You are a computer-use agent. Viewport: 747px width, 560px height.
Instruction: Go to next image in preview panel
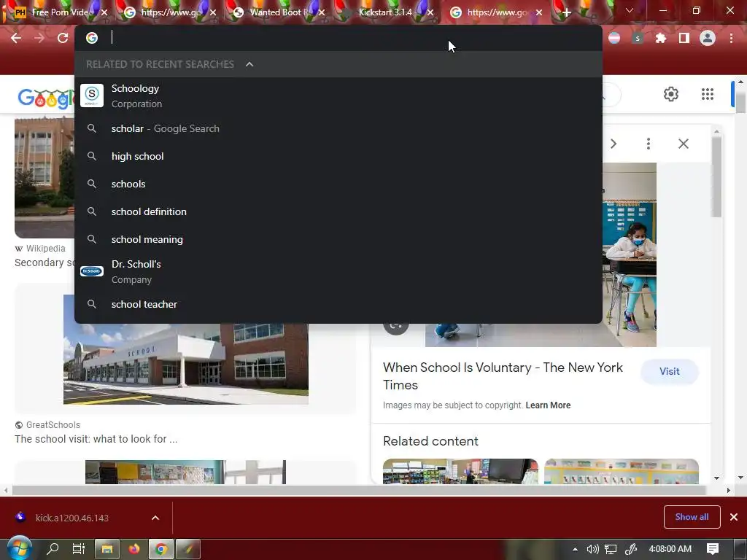click(x=614, y=144)
